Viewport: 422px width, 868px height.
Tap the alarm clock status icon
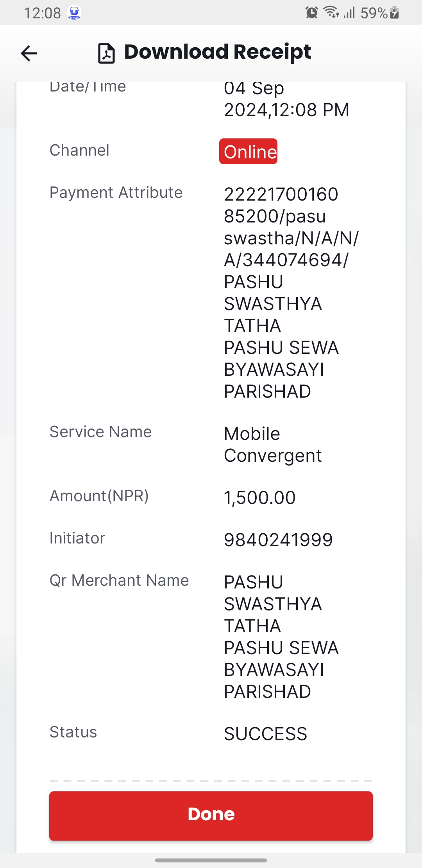tap(312, 13)
